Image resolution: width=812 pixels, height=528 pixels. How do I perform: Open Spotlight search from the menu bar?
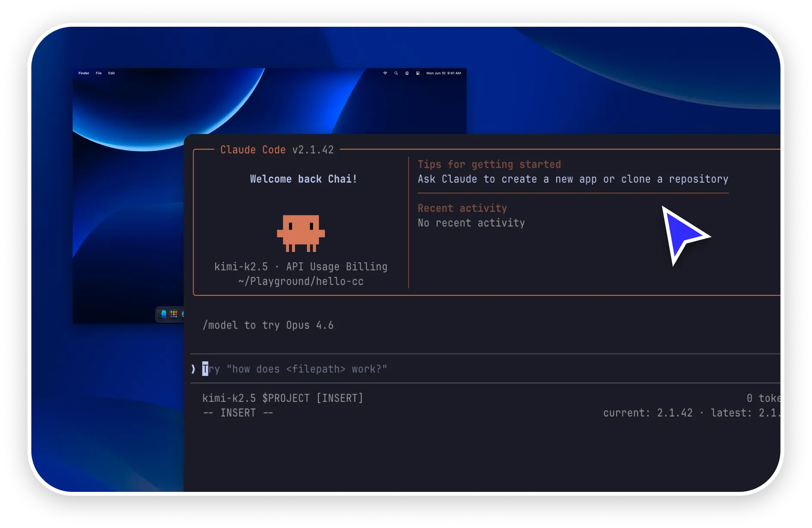pyautogui.click(x=396, y=73)
